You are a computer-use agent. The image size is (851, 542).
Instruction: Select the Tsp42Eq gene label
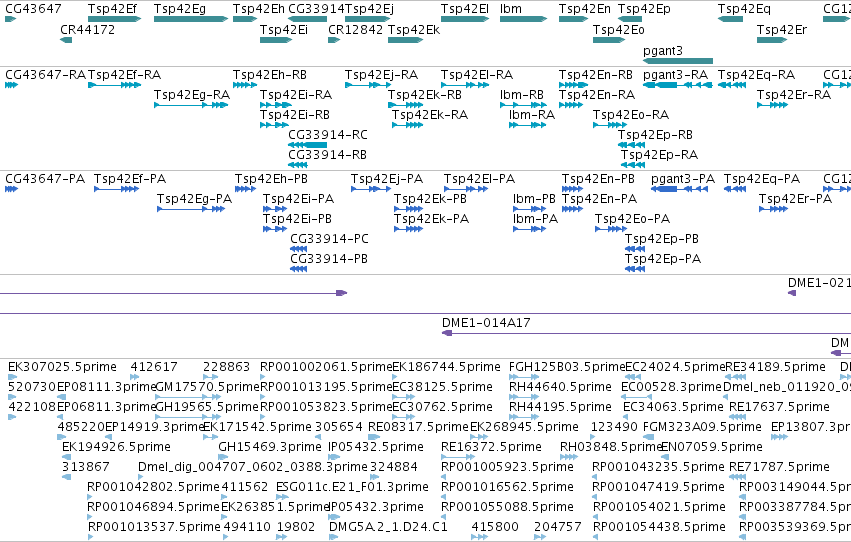[744, 9]
